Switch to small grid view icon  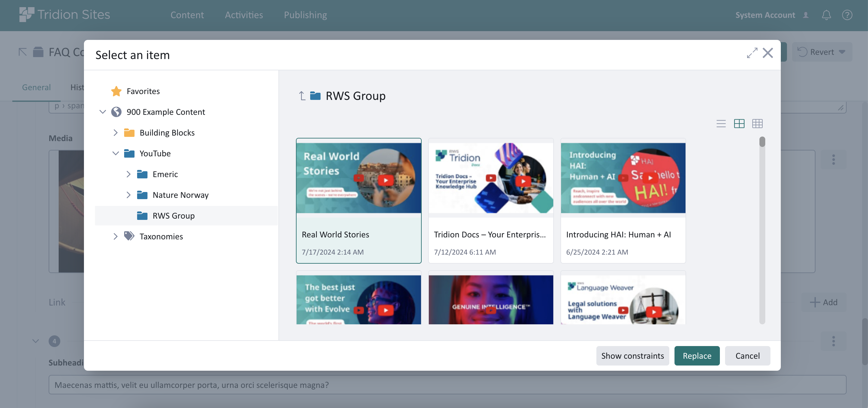pos(757,124)
